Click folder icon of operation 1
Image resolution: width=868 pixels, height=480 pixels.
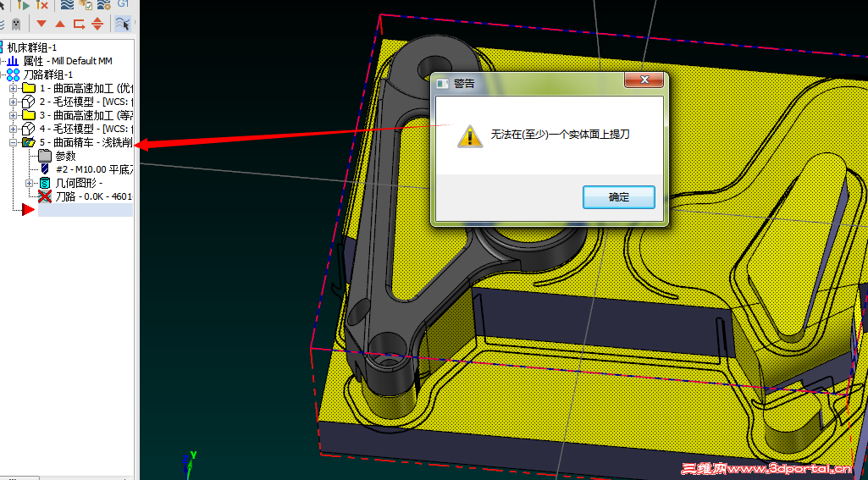(x=29, y=88)
